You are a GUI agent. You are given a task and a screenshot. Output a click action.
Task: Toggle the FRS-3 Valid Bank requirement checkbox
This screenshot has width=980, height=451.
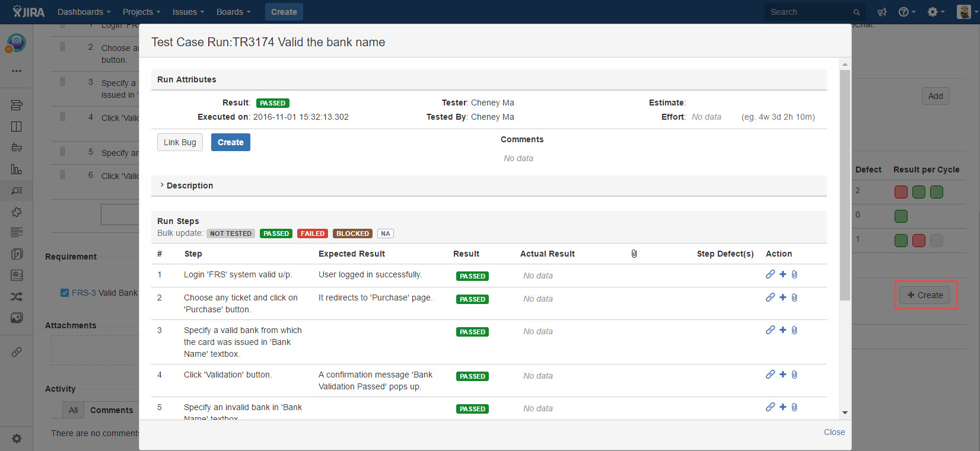pos(65,293)
